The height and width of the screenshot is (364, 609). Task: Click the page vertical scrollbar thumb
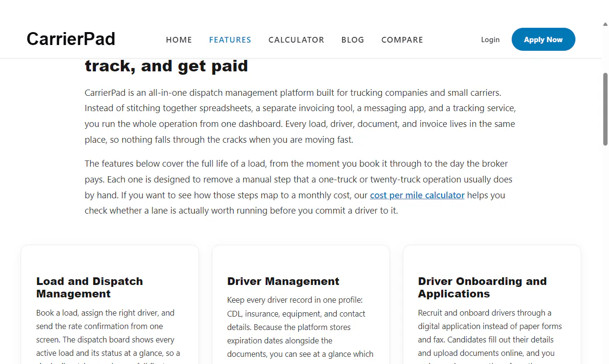pos(605,109)
